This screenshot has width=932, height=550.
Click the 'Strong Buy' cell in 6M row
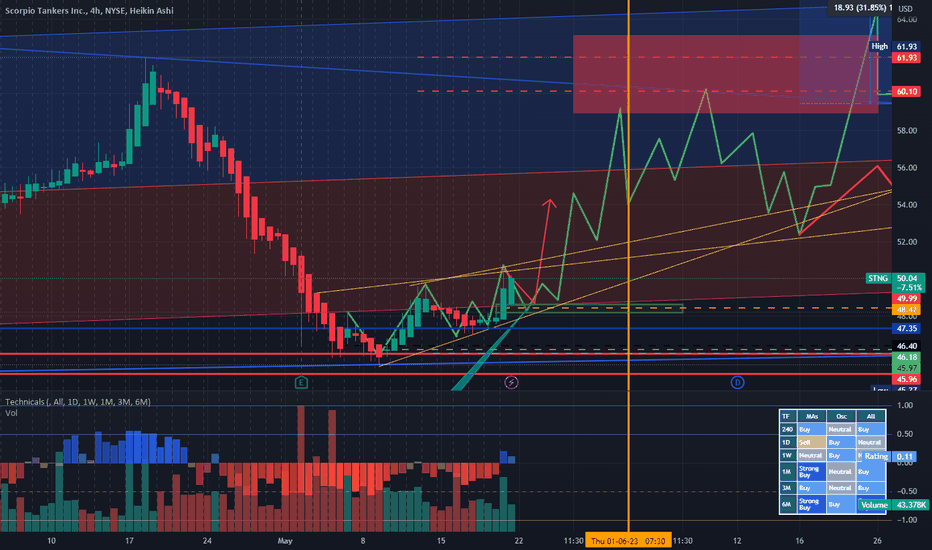811,504
